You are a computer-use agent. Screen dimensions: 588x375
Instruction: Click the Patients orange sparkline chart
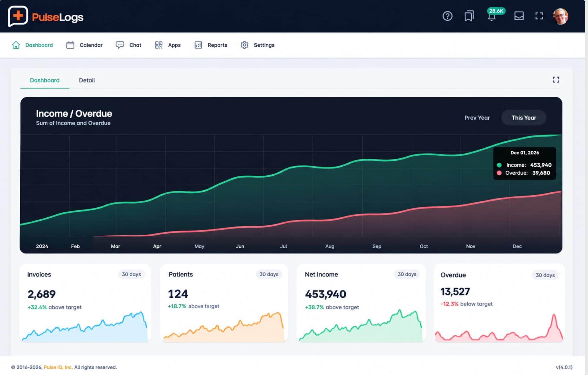coord(224,326)
